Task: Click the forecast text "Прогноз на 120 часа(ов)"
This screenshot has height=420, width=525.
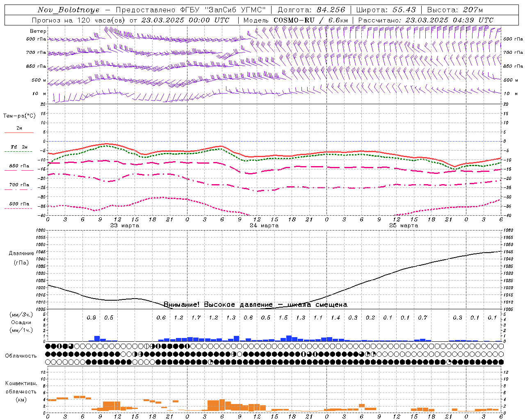Action: tap(79, 20)
